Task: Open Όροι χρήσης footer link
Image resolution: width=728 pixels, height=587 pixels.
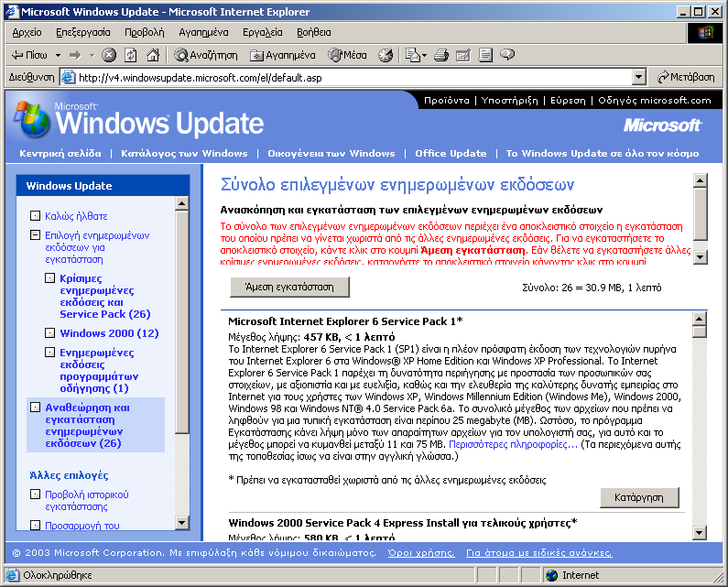Action: click(421, 553)
